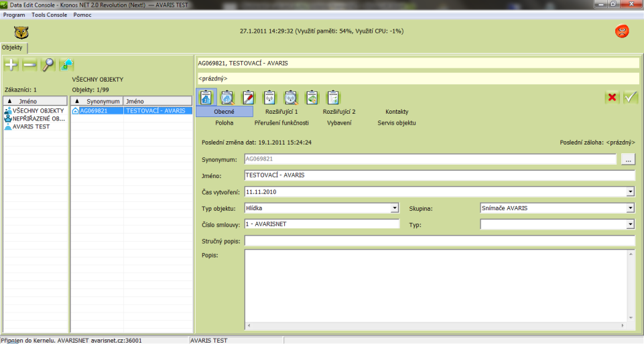Remove object with minus icon
The height and width of the screenshot is (344, 644).
29,65
